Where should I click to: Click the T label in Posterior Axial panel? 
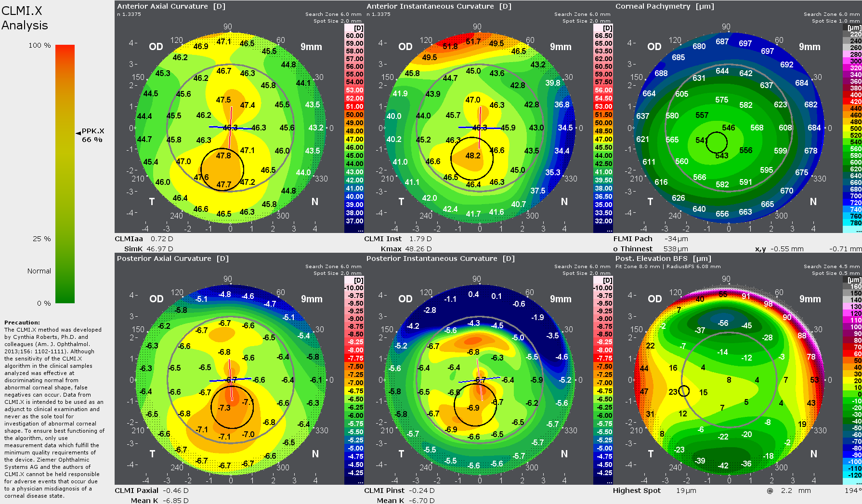pyautogui.click(x=152, y=454)
